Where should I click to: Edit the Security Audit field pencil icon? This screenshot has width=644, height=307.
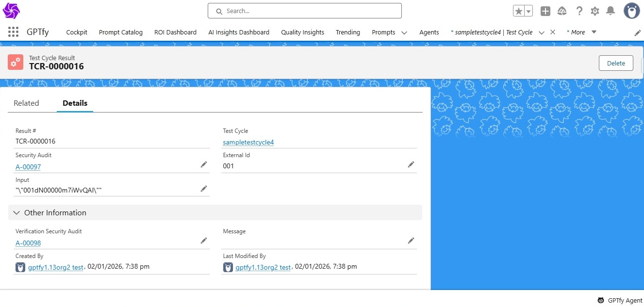(204, 165)
